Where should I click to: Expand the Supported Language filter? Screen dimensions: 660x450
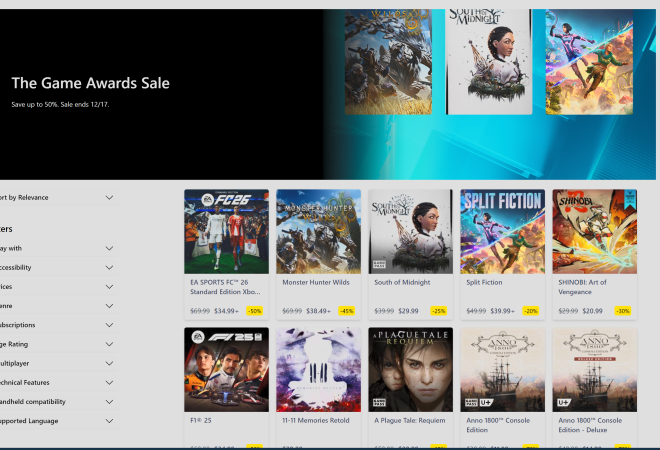(x=109, y=421)
